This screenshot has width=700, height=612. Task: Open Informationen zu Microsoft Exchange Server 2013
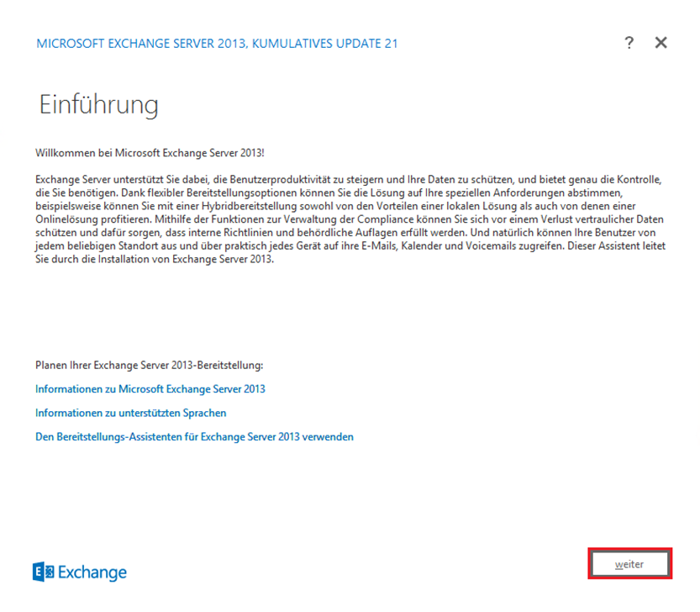(x=150, y=389)
